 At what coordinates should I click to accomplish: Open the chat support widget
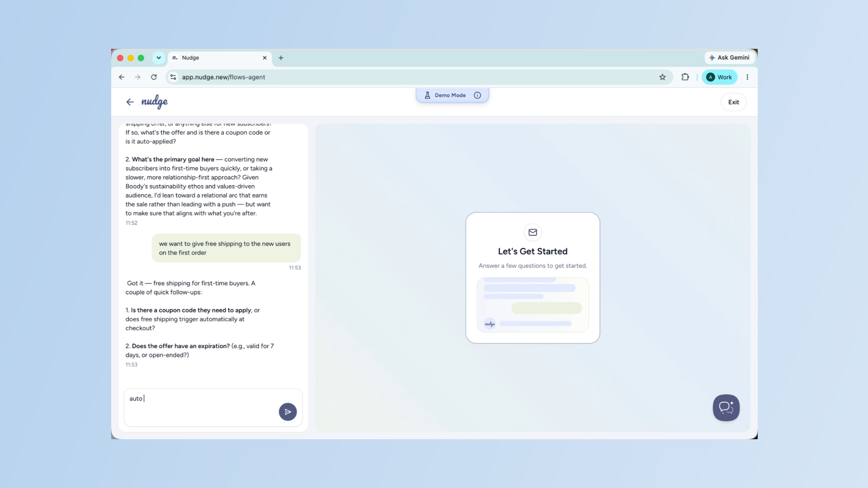[x=726, y=408]
